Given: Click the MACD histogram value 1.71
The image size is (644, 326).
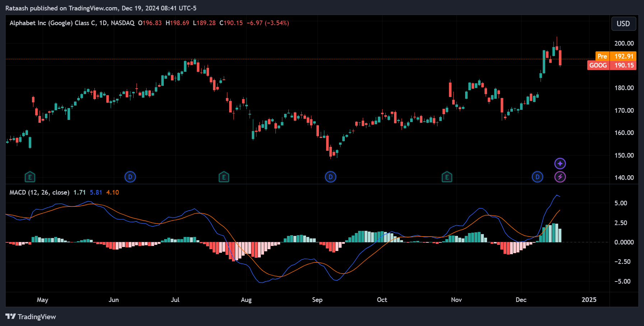Looking at the screenshot, I should [x=79, y=192].
